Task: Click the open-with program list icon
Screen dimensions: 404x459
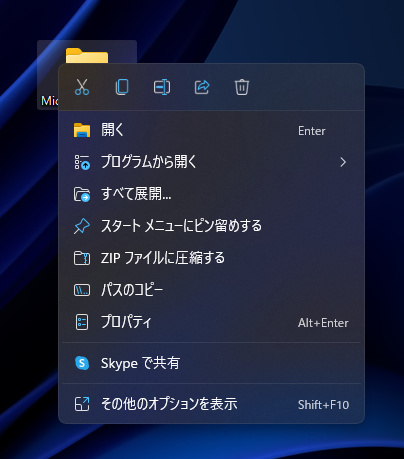Action: (x=82, y=162)
